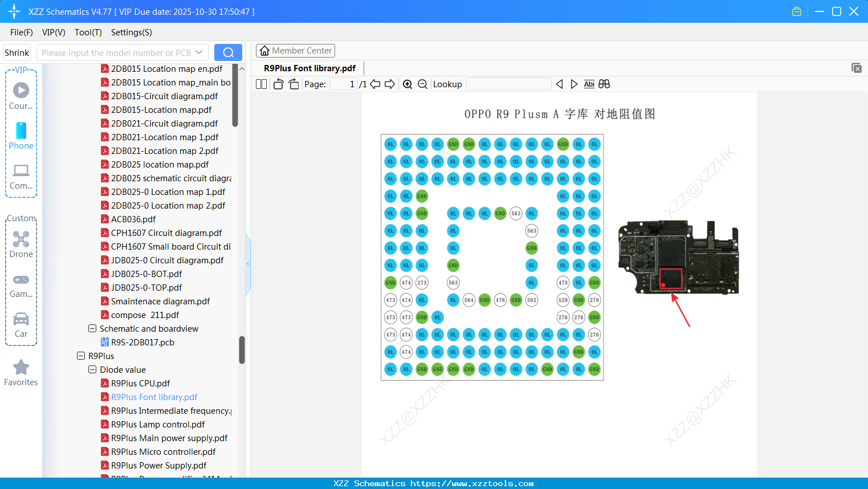Click the scroll-up arrow of file tree

pos(242,68)
